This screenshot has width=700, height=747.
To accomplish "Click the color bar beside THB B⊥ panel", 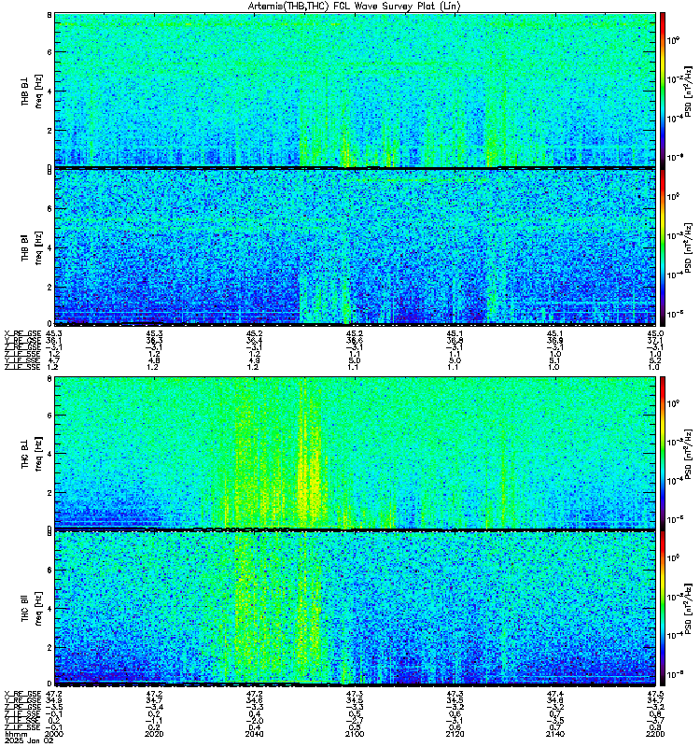I will click(663, 90).
